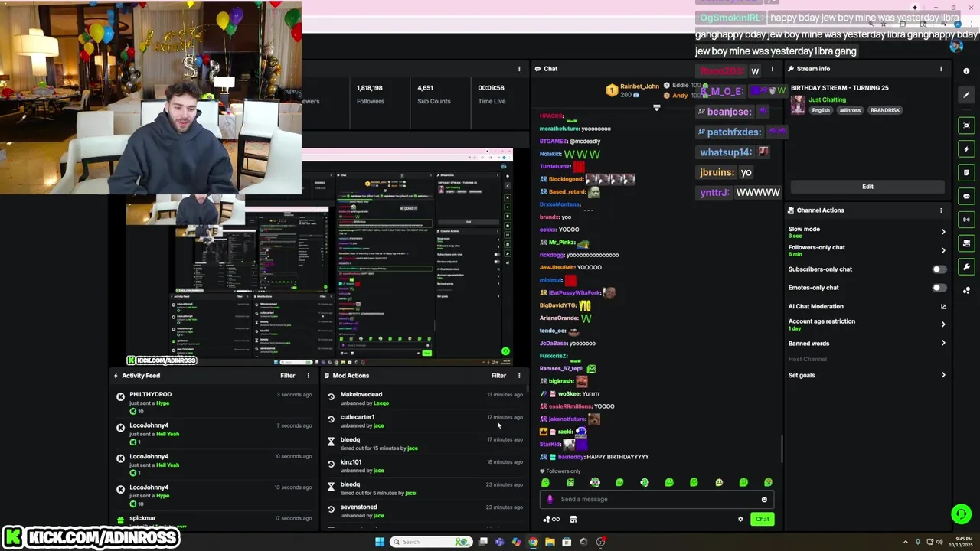Click the Windows Start button
The height and width of the screenshot is (551, 980).
[379, 542]
